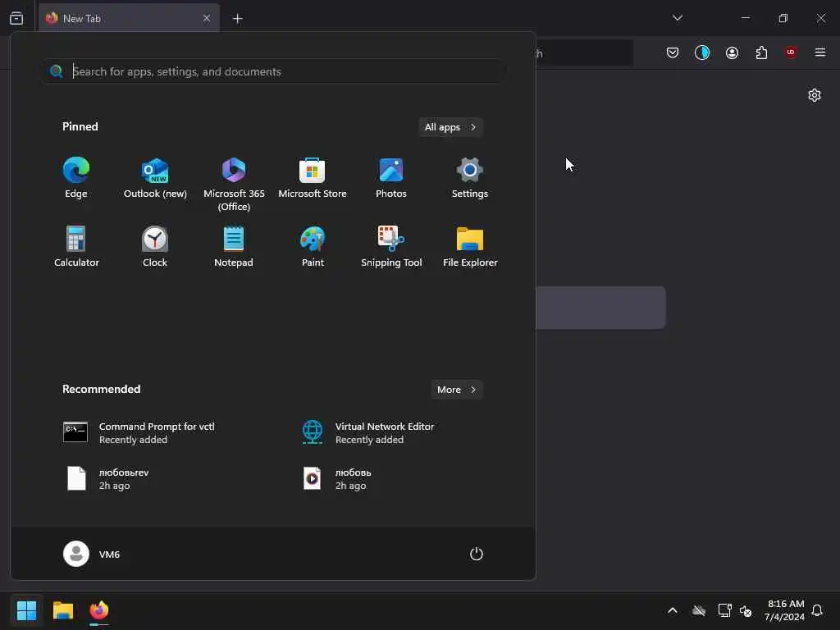Open the Edge pinned app
The image size is (840, 630).
[76, 178]
